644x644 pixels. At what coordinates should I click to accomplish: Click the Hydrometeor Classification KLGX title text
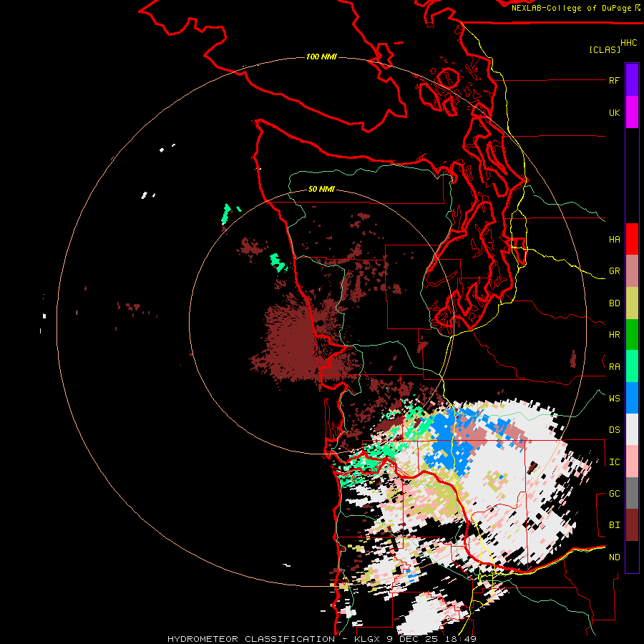point(321,639)
